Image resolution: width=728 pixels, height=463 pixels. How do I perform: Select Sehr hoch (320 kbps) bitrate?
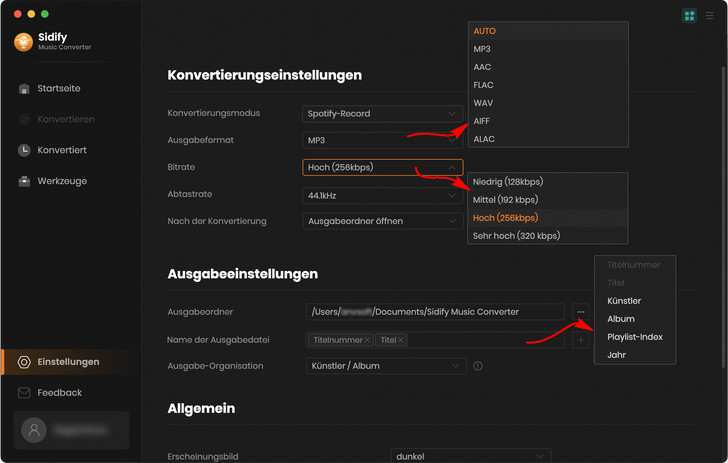tap(547, 235)
